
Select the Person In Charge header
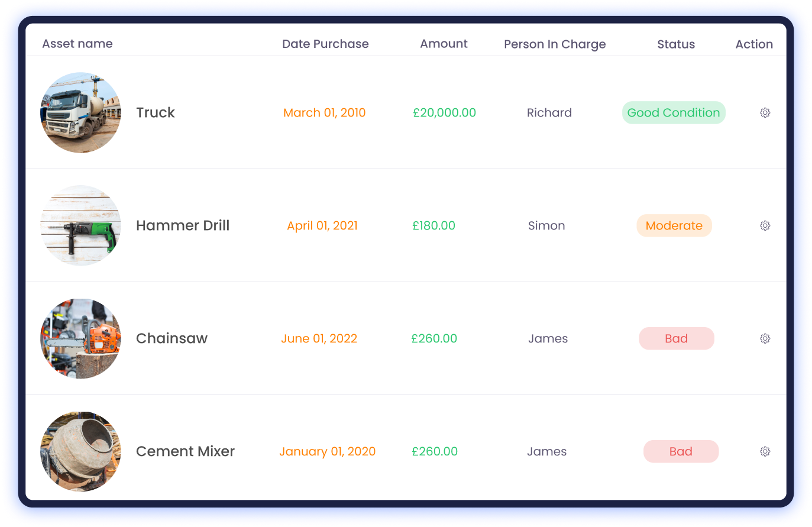point(555,44)
